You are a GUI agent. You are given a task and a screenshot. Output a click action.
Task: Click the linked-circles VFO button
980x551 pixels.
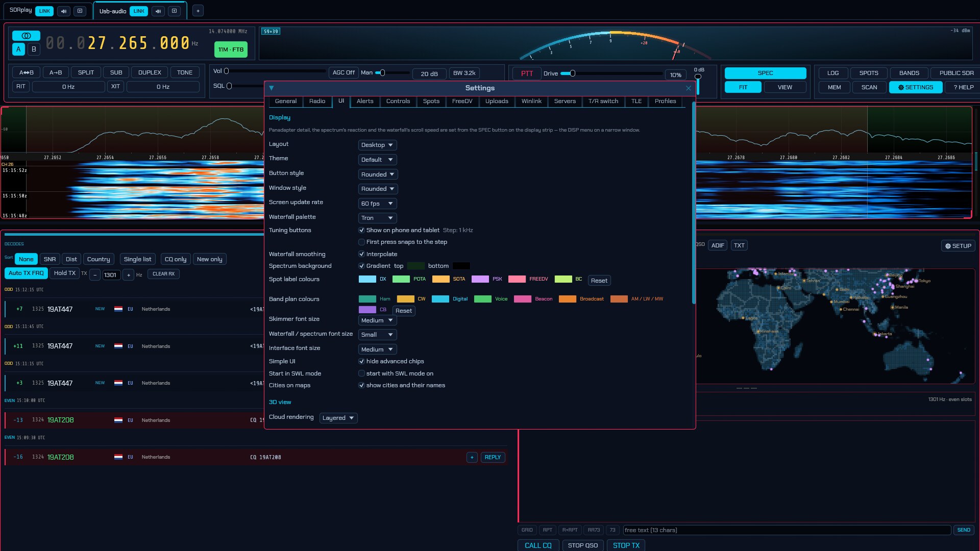26,36
